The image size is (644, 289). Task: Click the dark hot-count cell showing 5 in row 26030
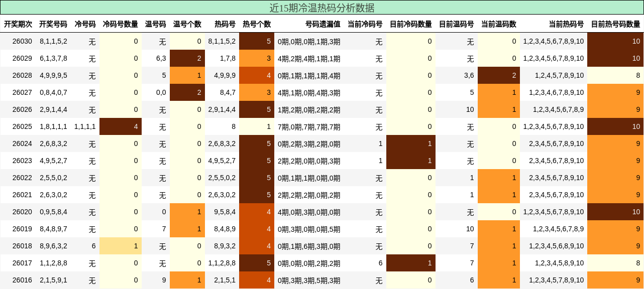pos(256,41)
